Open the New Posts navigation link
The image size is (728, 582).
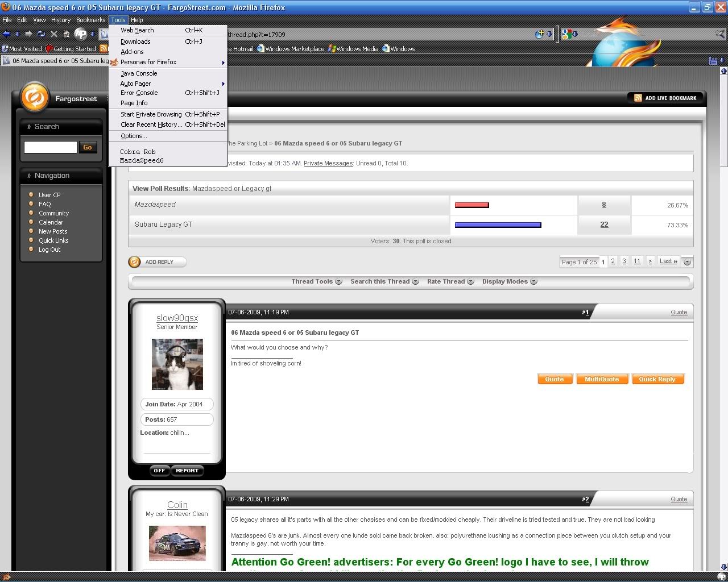coord(53,231)
